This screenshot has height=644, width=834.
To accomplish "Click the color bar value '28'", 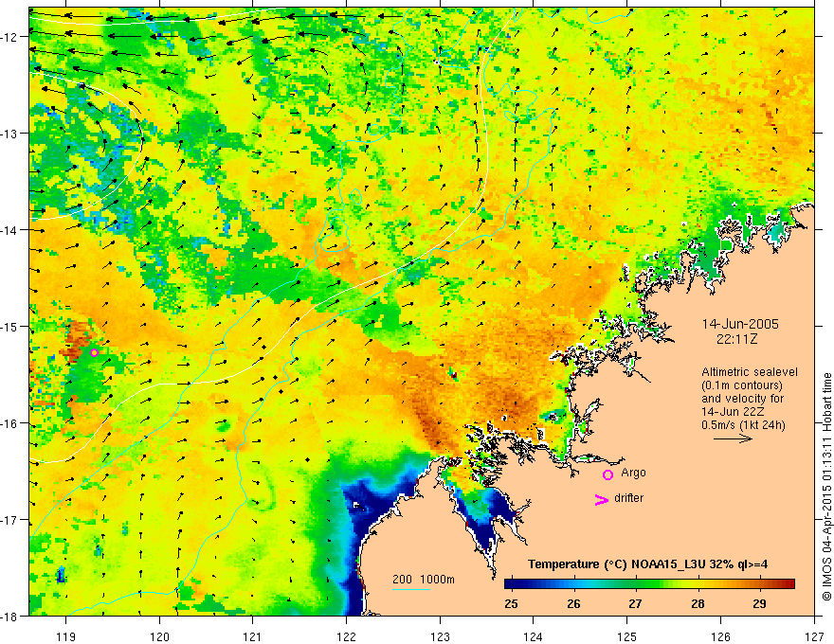I will 698,603.
